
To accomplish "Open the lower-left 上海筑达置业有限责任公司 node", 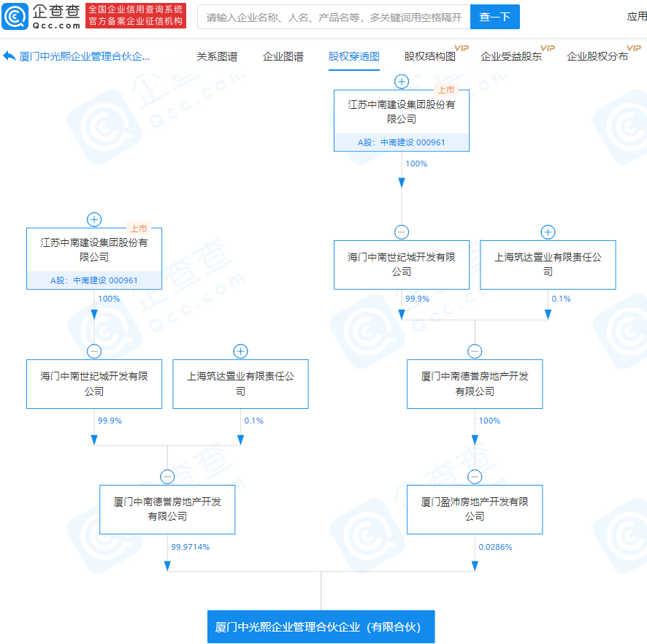I will tap(240, 384).
